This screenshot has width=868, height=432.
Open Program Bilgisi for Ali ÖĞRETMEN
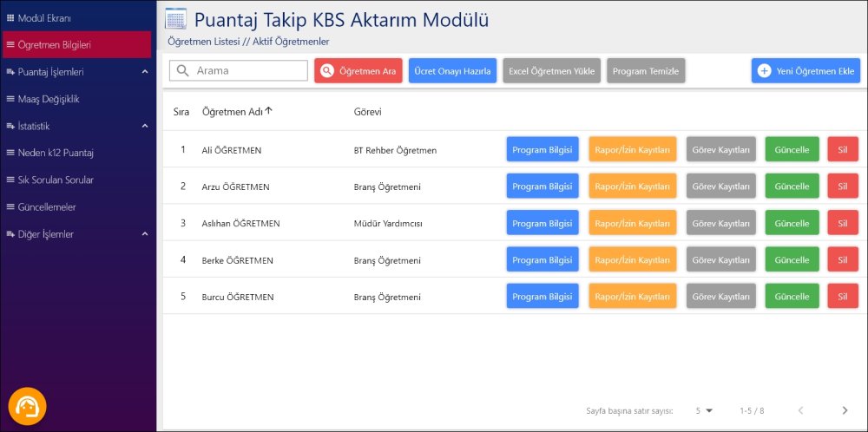click(542, 150)
